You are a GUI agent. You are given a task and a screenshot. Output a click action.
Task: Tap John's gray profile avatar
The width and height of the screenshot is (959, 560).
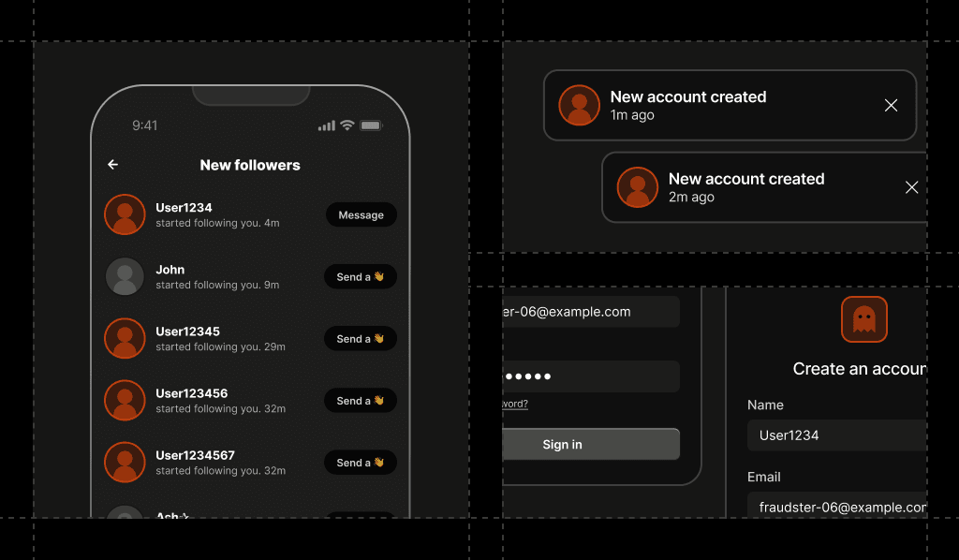pos(125,276)
